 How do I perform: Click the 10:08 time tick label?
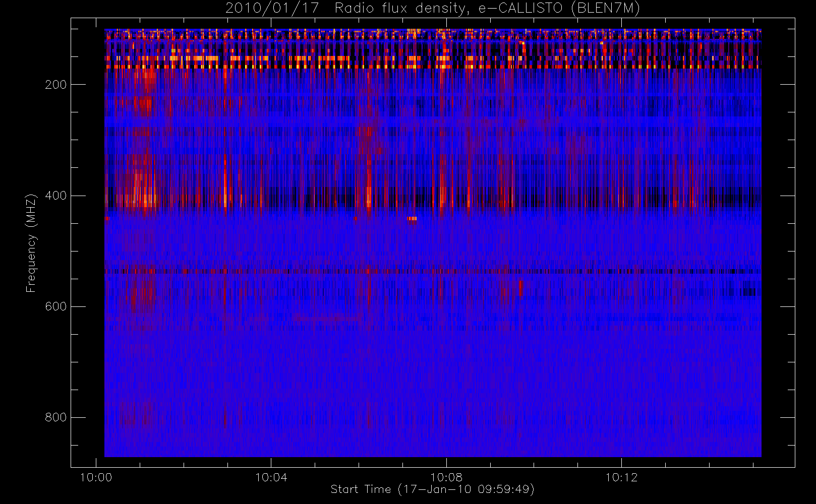click(446, 477)
